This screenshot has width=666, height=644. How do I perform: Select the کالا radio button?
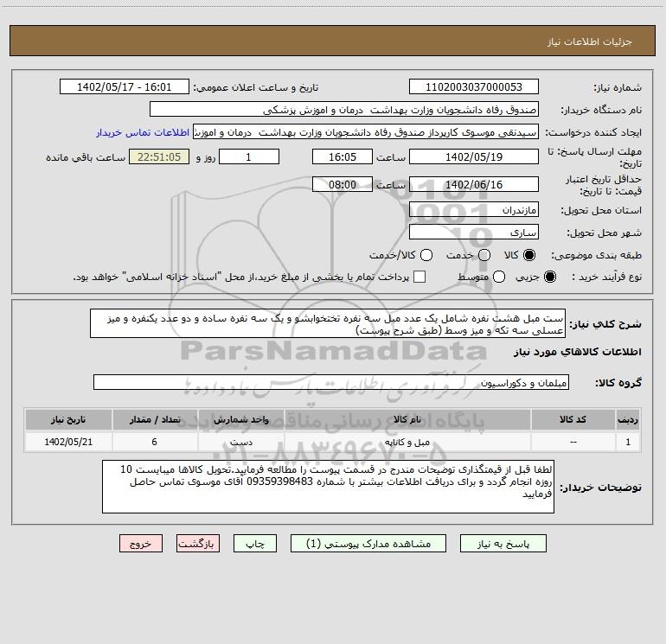[529, 255]
